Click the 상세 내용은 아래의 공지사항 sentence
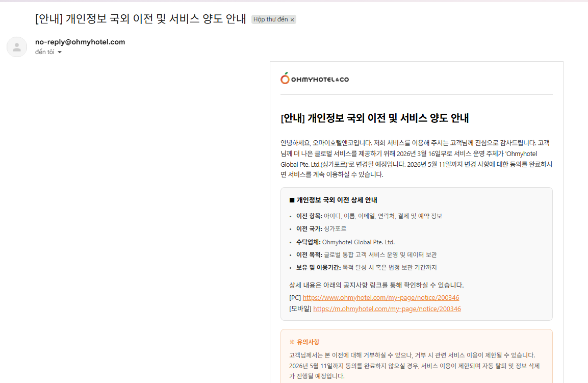 coord(376,285)
